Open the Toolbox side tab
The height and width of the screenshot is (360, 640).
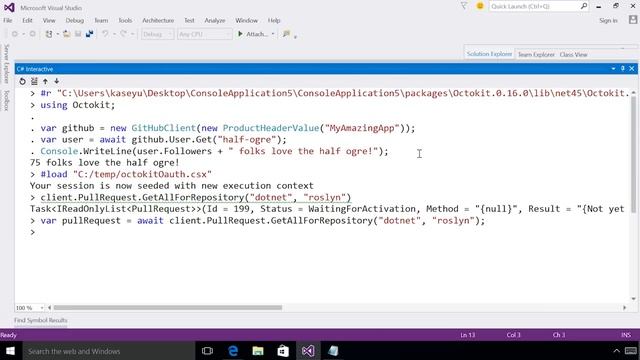7,100
